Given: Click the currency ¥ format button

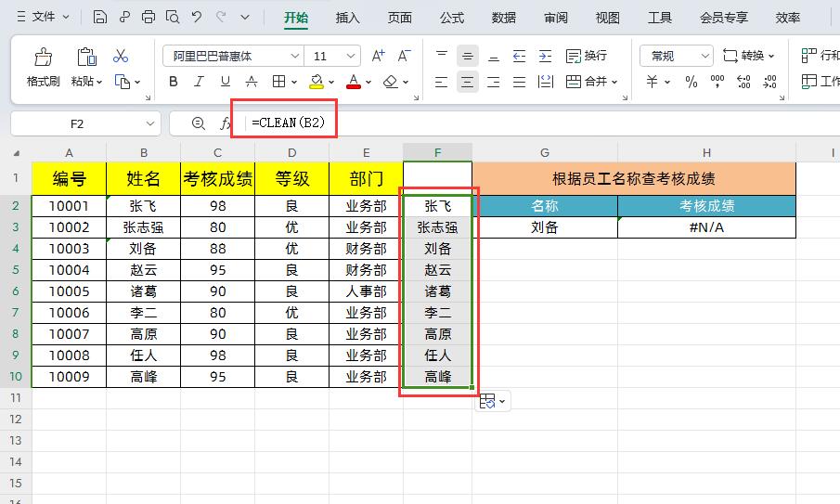Looking at the screenshot, I should click(652, 82).
